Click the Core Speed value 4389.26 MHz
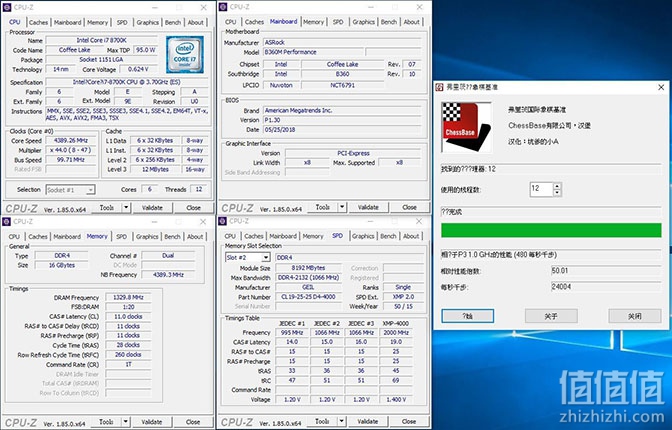This screenshot has width=672, height=430. click(x=71, y=141)
